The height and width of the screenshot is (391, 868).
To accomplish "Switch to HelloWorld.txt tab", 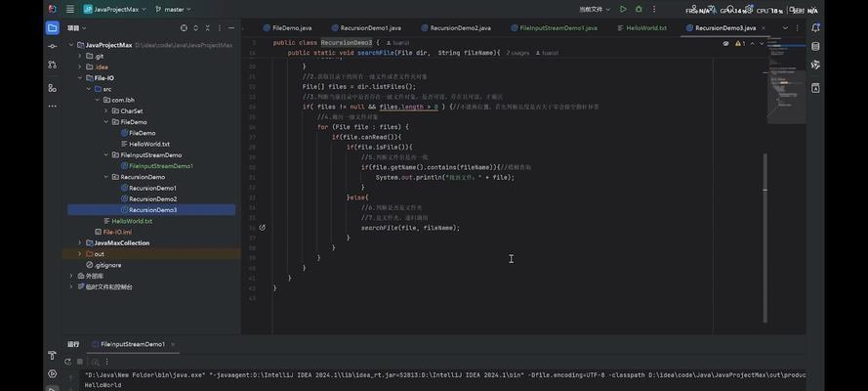I will (642, 27).
